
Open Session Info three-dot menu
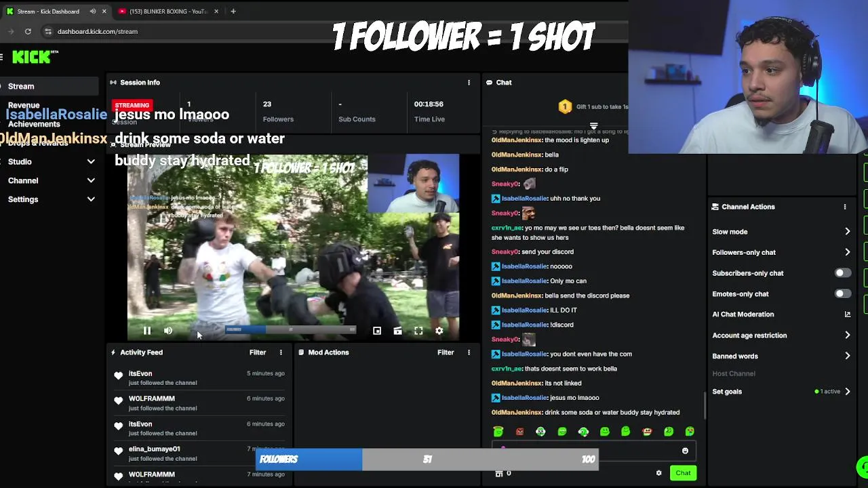click(x=469, y=83)
